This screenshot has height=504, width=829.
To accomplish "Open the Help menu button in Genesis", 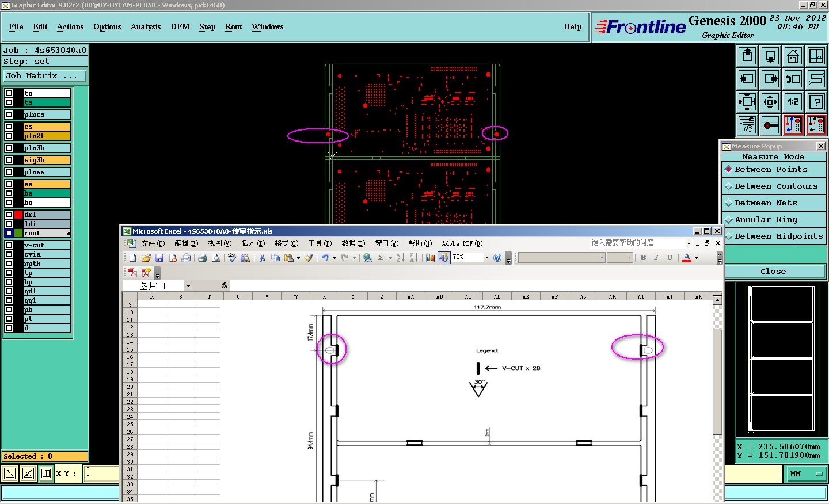I will (573, 26).
